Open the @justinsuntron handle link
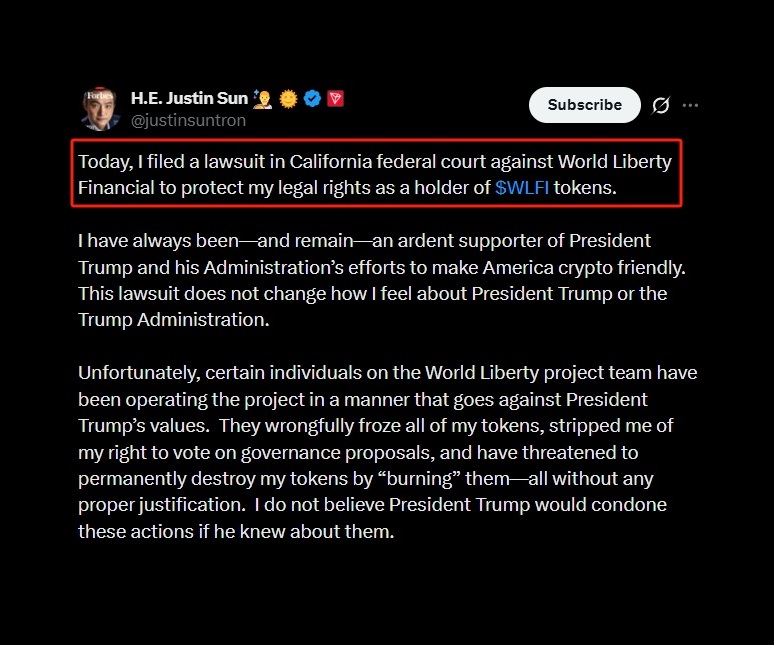This screenshot has width=774, height=645. click(188, 121)
